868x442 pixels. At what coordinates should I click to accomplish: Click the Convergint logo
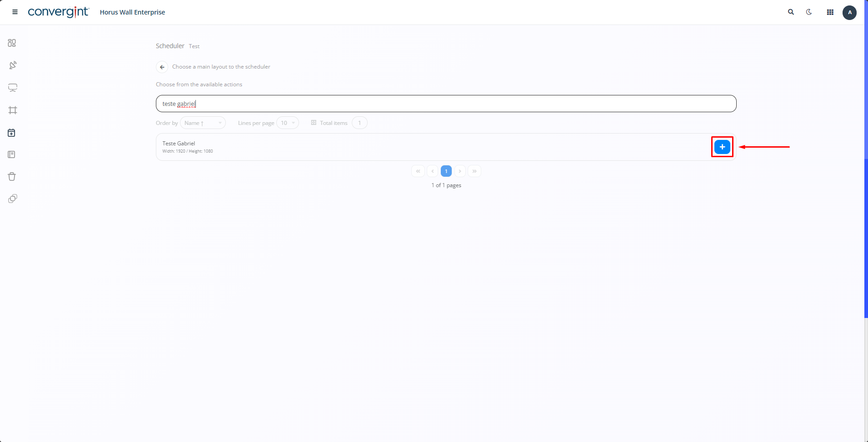coord(58,12)
